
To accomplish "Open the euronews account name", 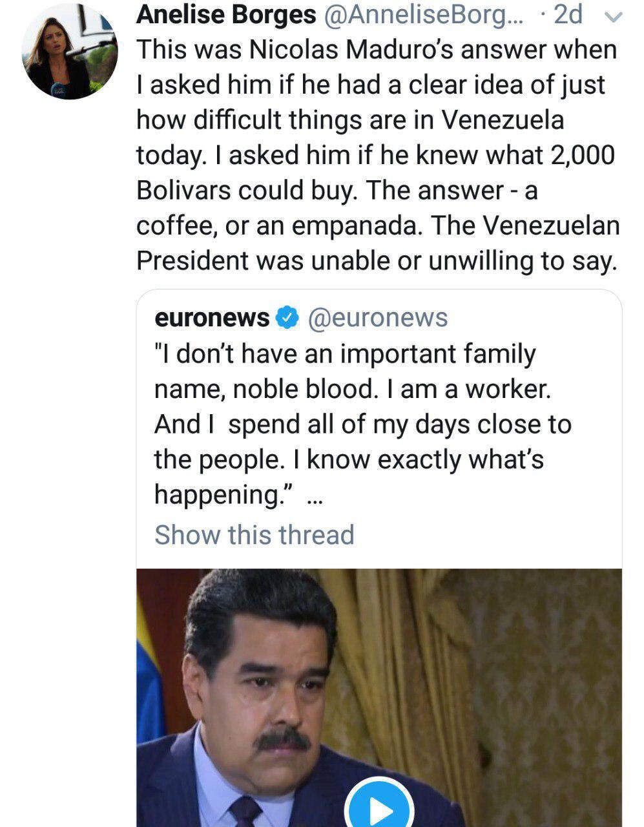I will point(213,318).
